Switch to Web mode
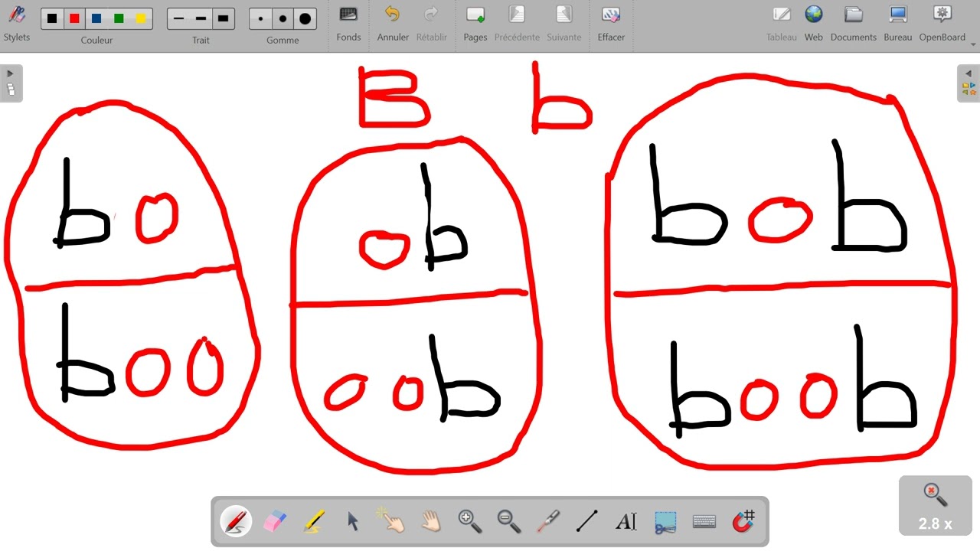Image resolution: width=980 pixels, height=551 pixels. 814,23
